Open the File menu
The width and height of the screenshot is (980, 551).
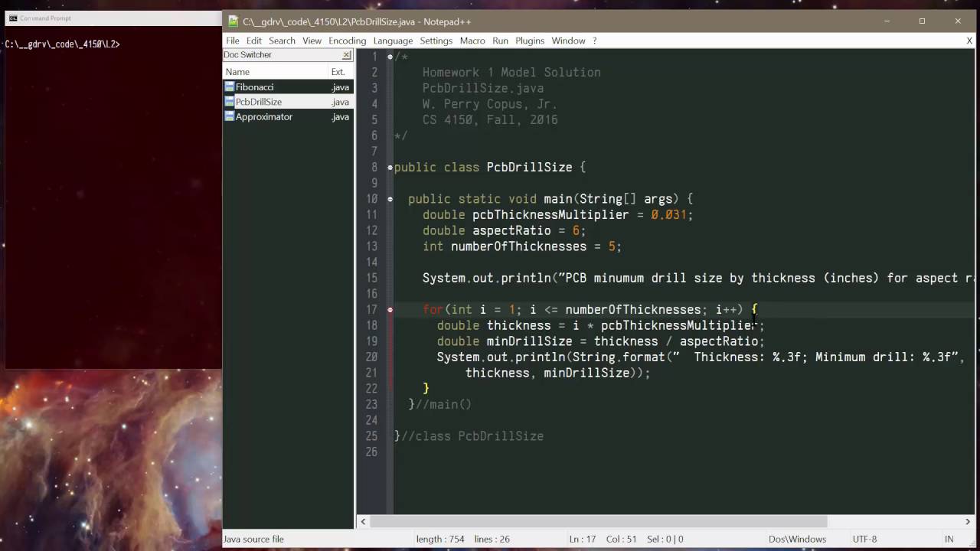coord(232,41)
